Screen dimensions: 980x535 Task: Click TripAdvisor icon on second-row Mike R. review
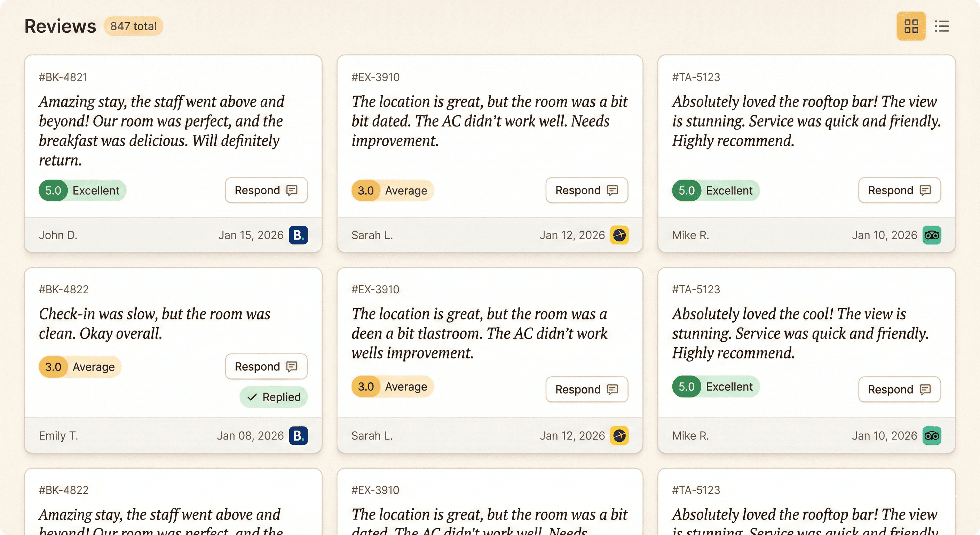(x=932, y=435)
